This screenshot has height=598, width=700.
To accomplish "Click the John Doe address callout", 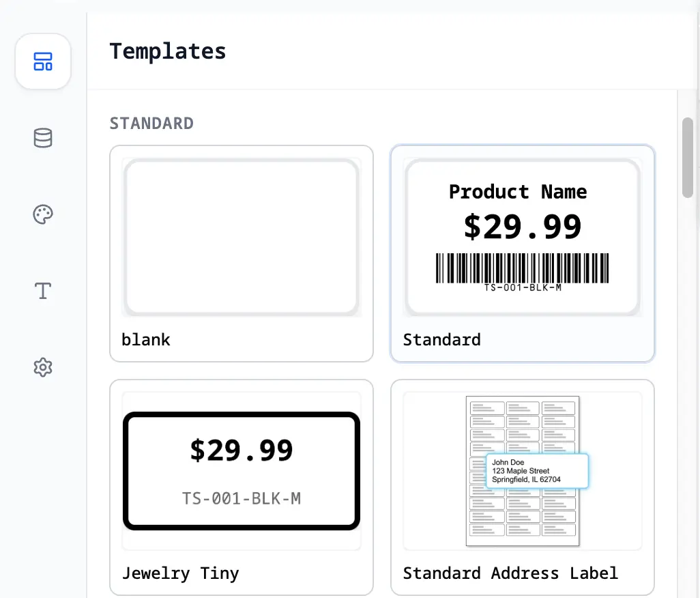I will [x=537, y=471].
